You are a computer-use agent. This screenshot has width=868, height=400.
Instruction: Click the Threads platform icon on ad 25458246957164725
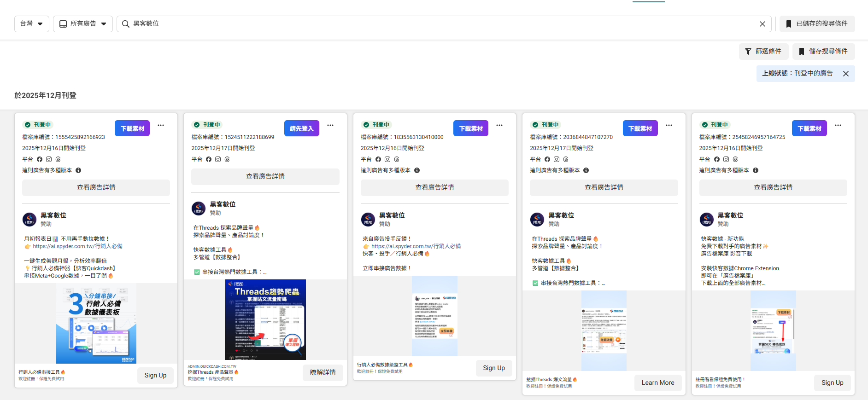coord(735,159)
